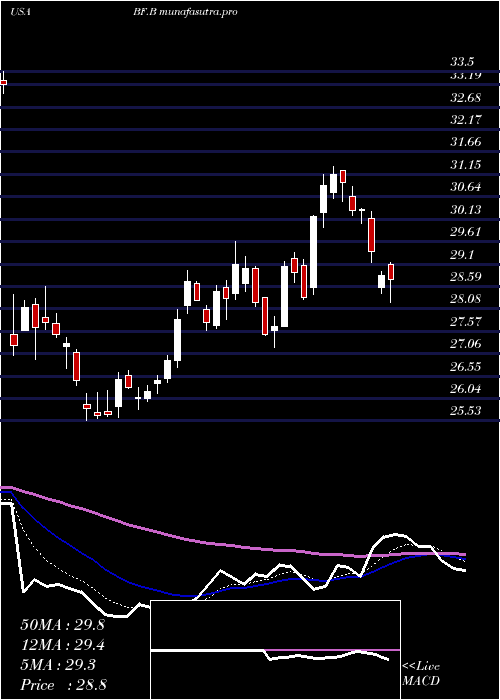Click the isolated red candle near 33.19
The image size is (500, 700).
coord(4,83)
